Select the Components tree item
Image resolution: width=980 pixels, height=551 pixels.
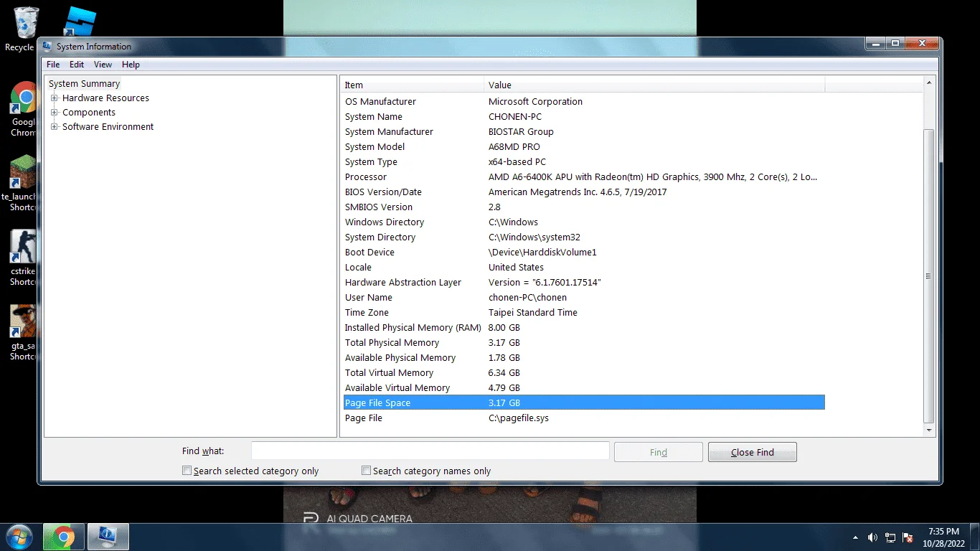[88, 113]
